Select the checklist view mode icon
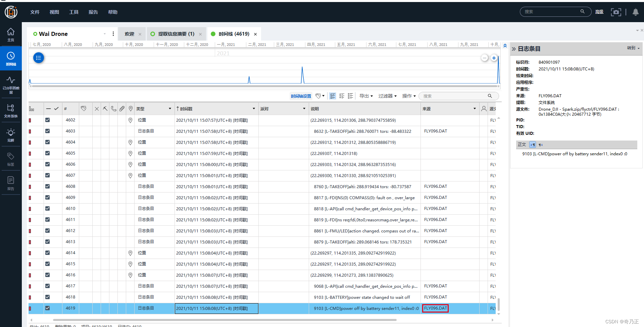644x327 pixels. 342,96
